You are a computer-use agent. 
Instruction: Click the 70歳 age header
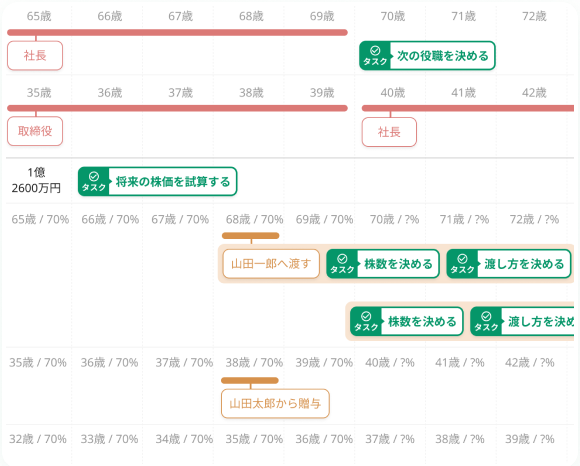[393, 16]
